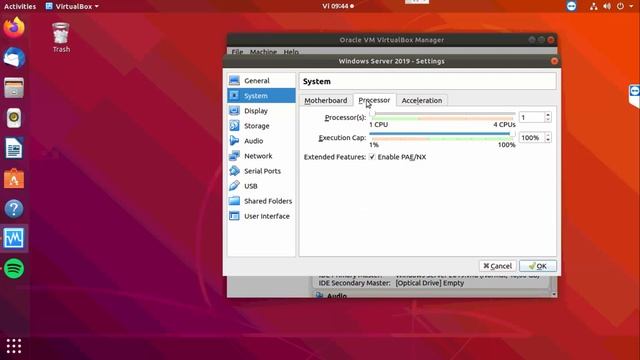The width and height of the screenshot is (640, 360).
Task: Confirm the settings with OK
Action: [538, 266]
